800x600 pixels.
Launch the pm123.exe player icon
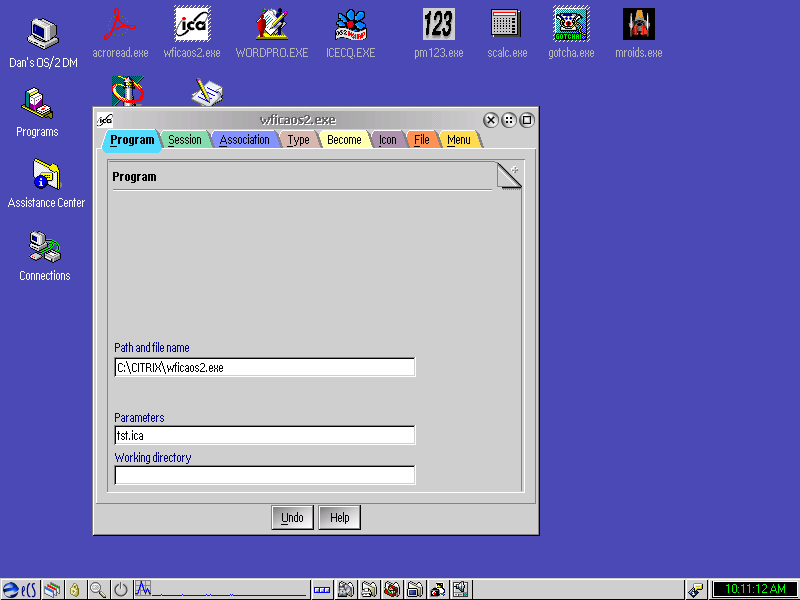coord(439,24)
